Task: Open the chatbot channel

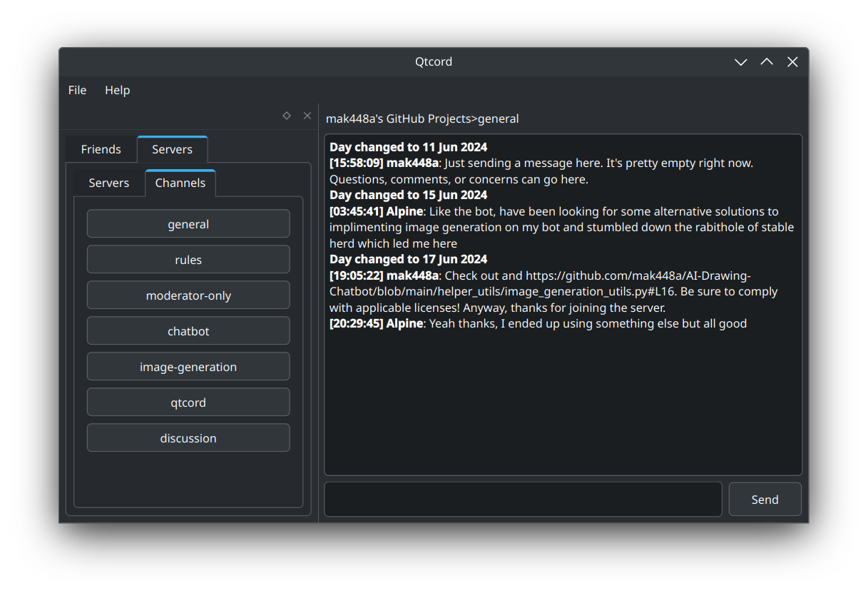Action: 188,331
